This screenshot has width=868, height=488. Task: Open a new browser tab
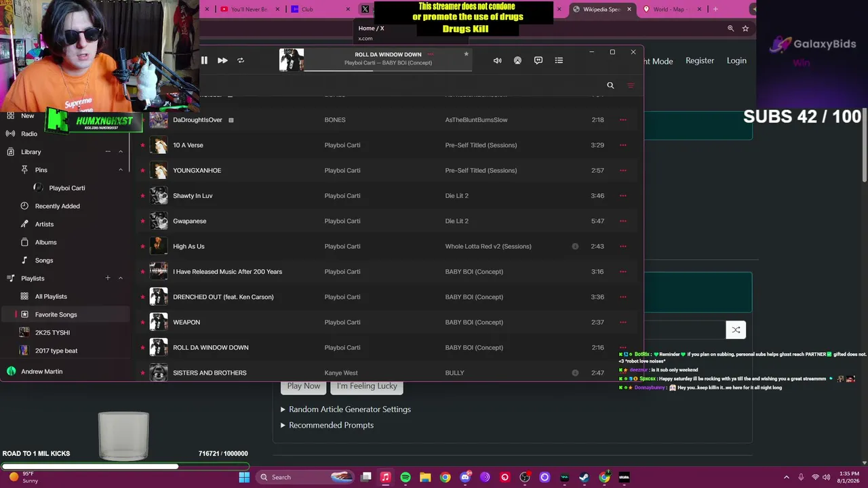coord(715,9)
